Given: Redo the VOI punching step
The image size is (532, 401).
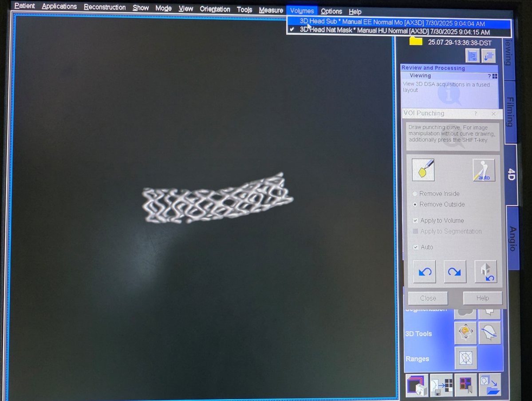Looking at the screenshot, I should [x=454, y=271].
